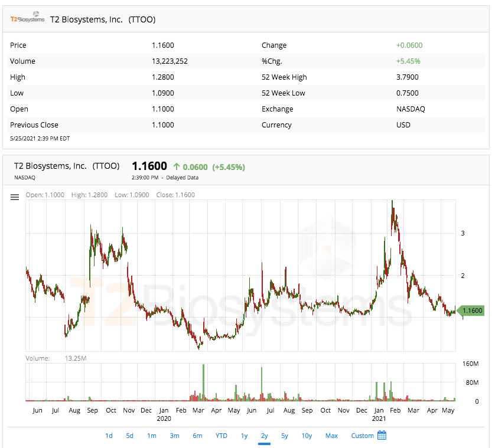Click the 52 Week High value 3.7900
Image resolution: width=495 pixels, height=448 pixels.
coord(408,77)
